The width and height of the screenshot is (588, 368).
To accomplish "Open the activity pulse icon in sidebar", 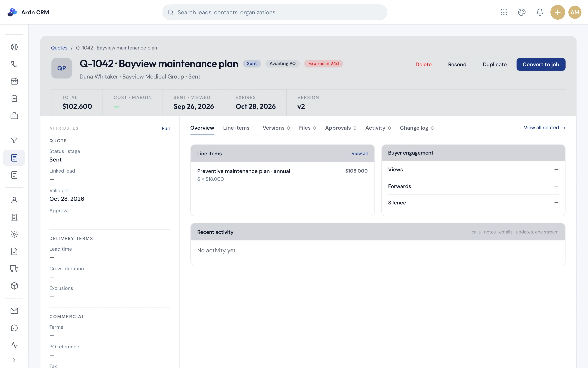I will [x=14, y=345].
